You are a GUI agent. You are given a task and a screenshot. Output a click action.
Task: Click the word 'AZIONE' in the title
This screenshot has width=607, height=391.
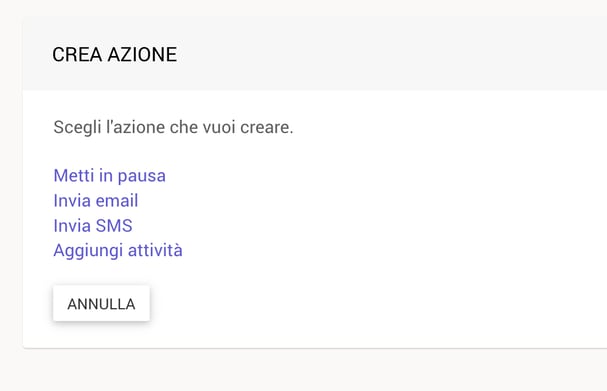(x=142, y=55)
